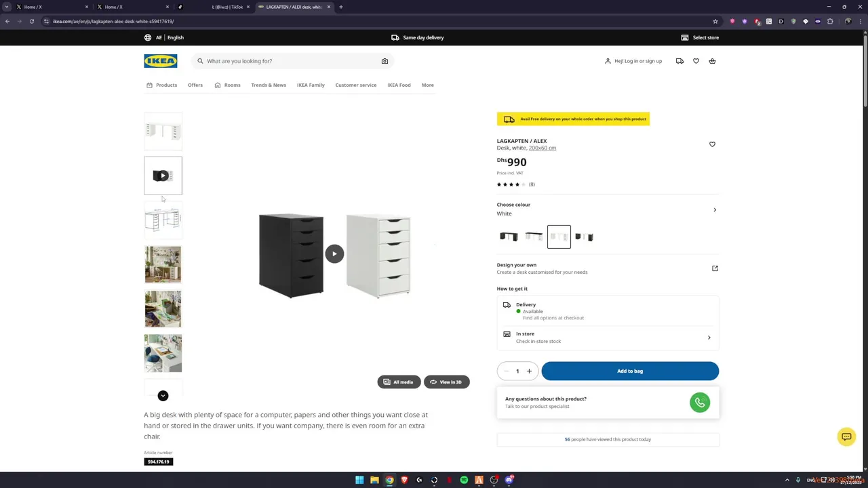Open Customer service menu item
Image resolution: width=868 pixels, height=488 pixels.
click(356, 85)
